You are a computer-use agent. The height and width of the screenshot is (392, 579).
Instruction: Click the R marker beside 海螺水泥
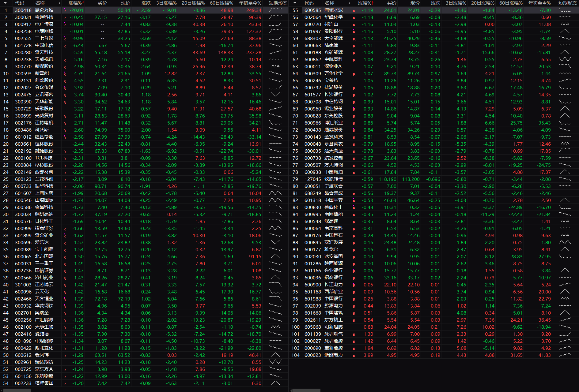(354, 11)
